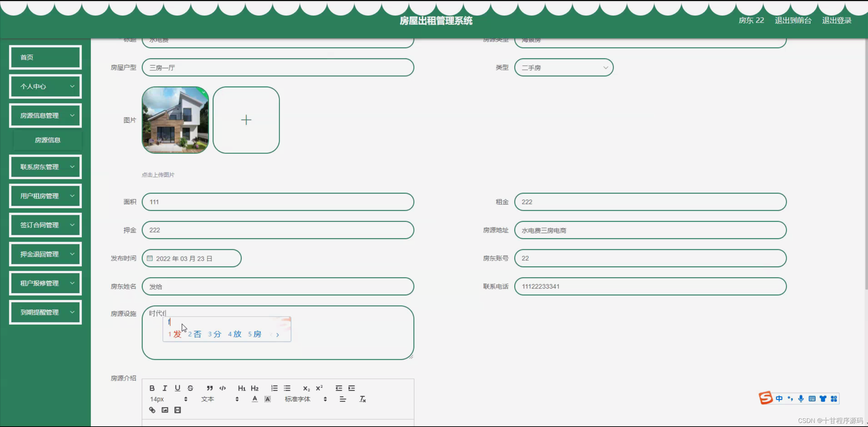This screenshot has height=427, width=868.
Task: Apply ordered numbered list formatting
Action: 274,388
